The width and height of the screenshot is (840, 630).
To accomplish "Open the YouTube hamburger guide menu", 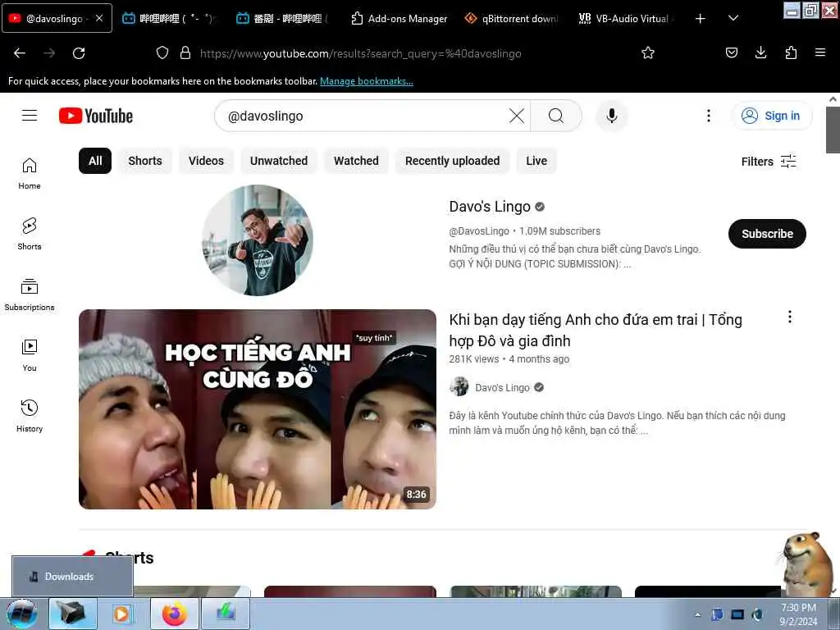I will (x=30, y=116).
